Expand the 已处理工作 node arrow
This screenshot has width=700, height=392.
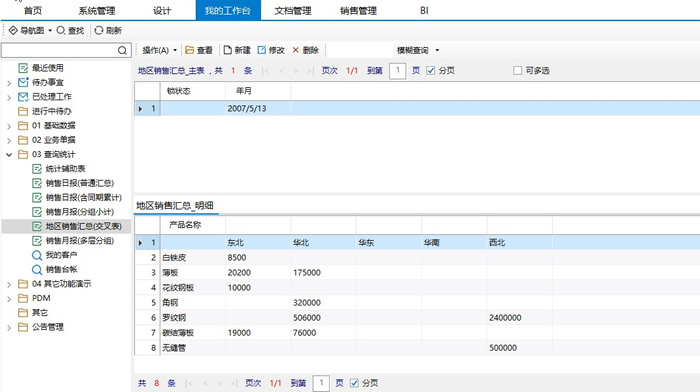click(x=9, y=97)
